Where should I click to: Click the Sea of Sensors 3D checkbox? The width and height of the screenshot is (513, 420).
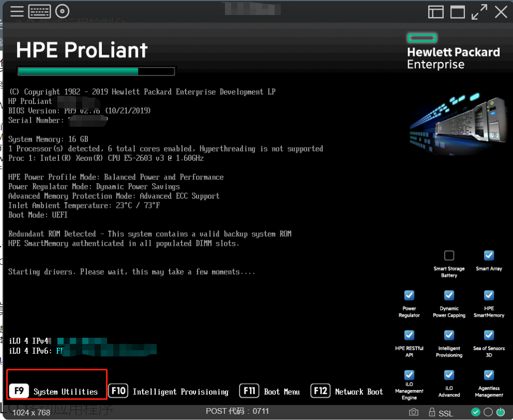[x=489, y=335]
